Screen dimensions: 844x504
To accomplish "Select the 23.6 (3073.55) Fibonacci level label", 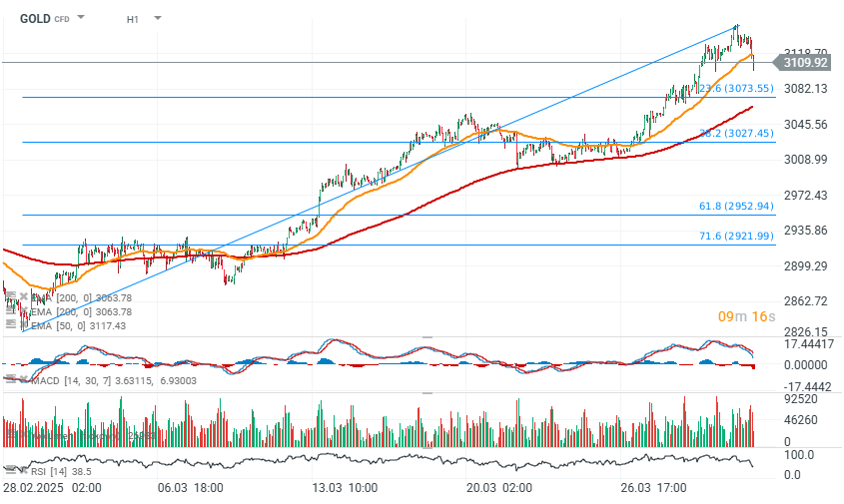I will (734, 88).
